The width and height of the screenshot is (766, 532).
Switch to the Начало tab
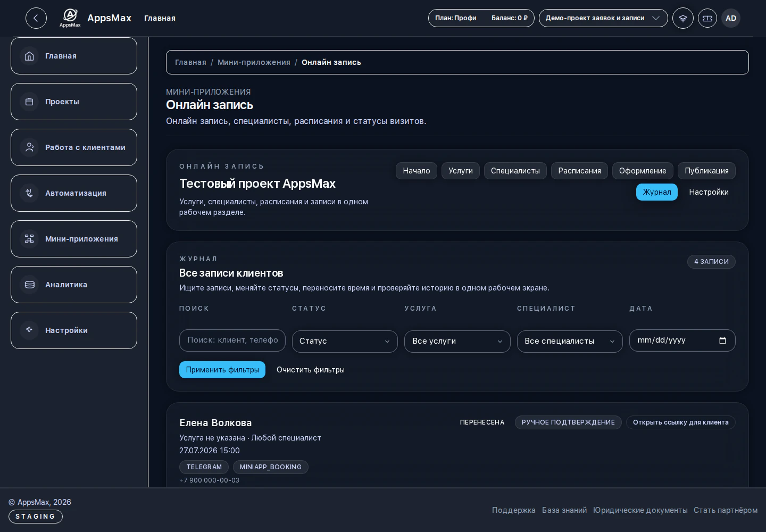tap(417, 171)
